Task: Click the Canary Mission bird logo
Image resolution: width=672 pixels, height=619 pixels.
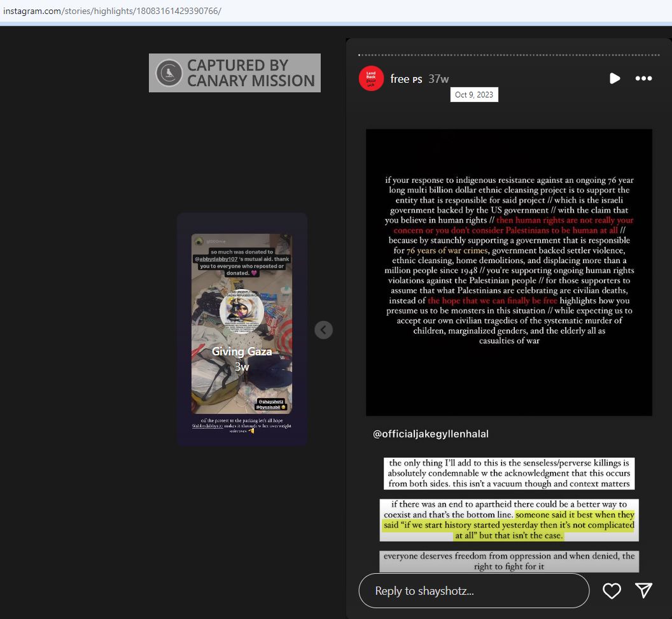Action: pos(169,73)
